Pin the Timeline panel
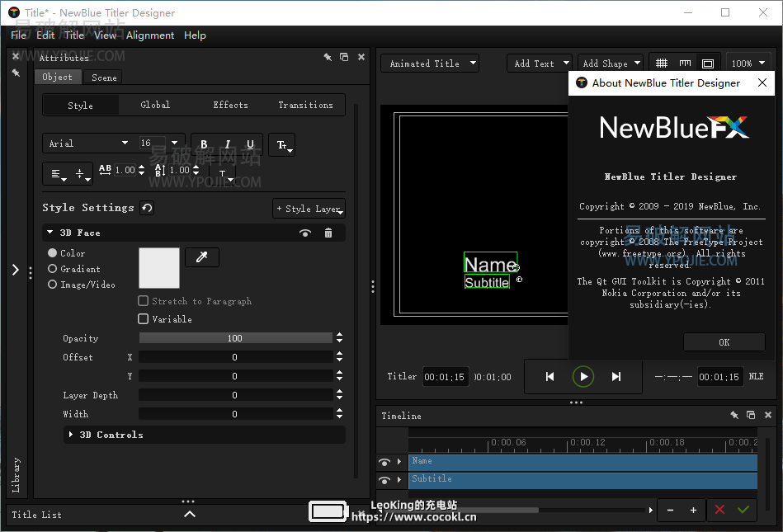The image size is (783, 532). (x=734, y=415)
